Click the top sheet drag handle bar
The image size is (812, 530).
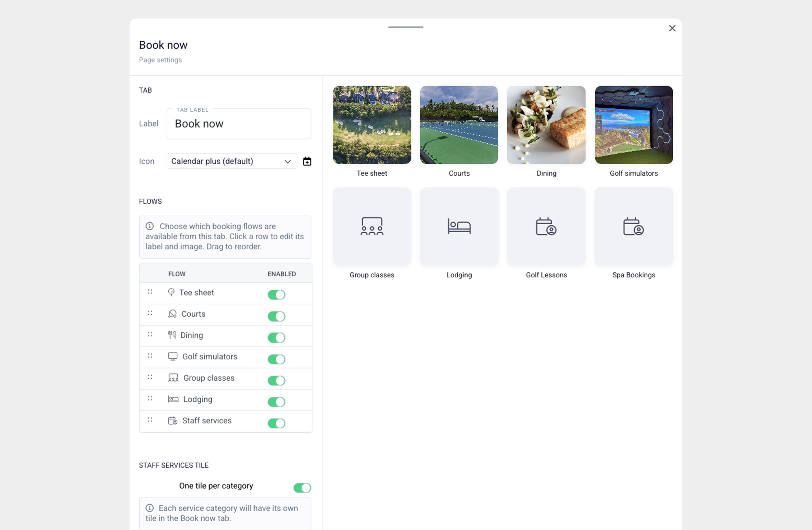point(405,27)
